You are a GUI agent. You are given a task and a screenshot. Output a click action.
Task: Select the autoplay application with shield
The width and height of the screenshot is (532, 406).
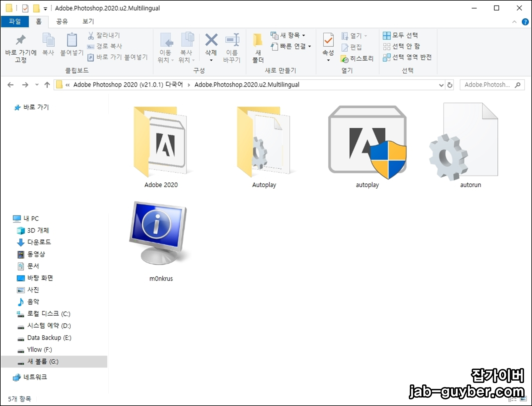tap(367, 147)
